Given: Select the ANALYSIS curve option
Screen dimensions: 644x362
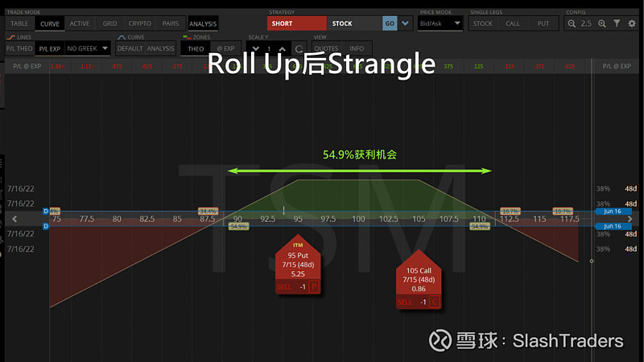Looking at the screenshot, I should click(x=160, y=48).
